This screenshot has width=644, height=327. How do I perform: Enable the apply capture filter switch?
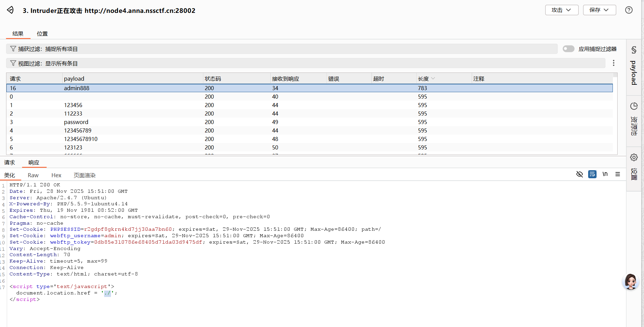[568, 49]
